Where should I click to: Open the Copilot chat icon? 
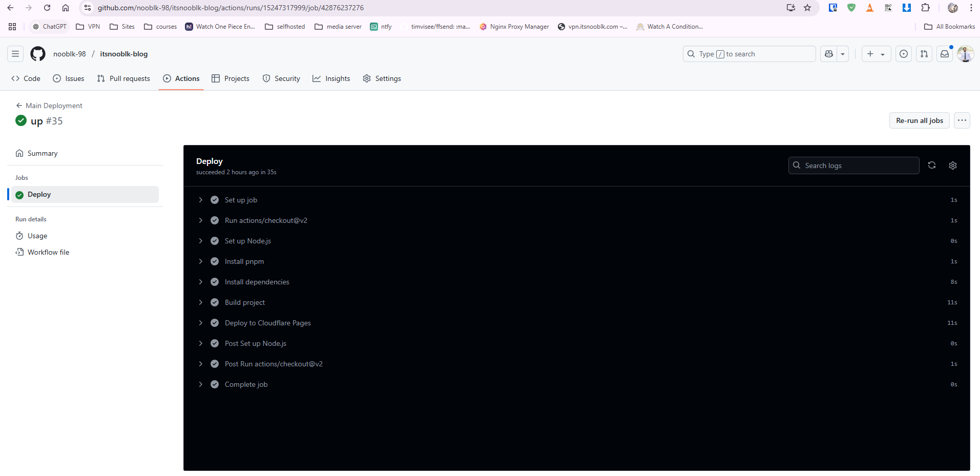click(828, 53)
